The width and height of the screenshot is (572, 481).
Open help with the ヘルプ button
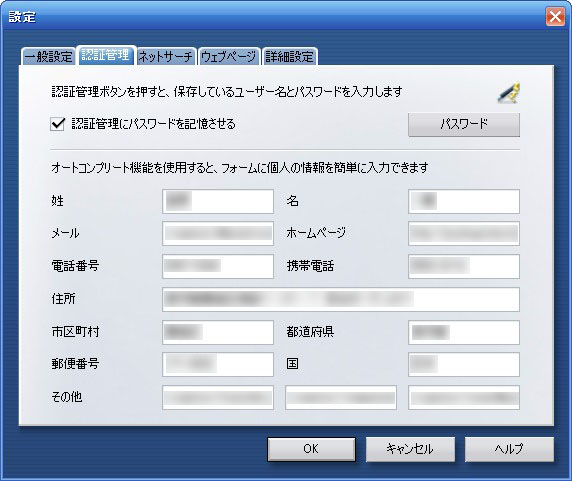click(x=509, y=449)
